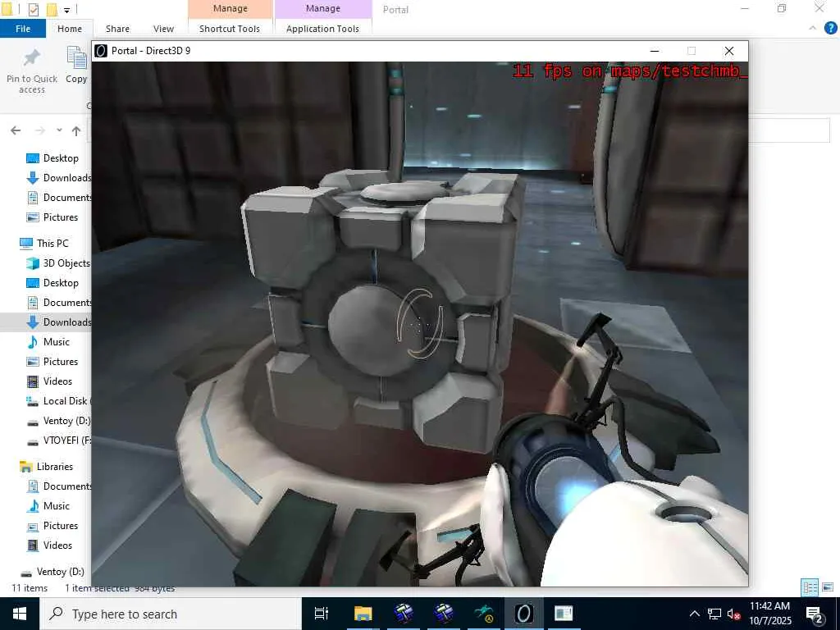Click the properties checkmark quick access icon
The width and height of the screenshot is (840, 630).
click(x=33, y=10)
